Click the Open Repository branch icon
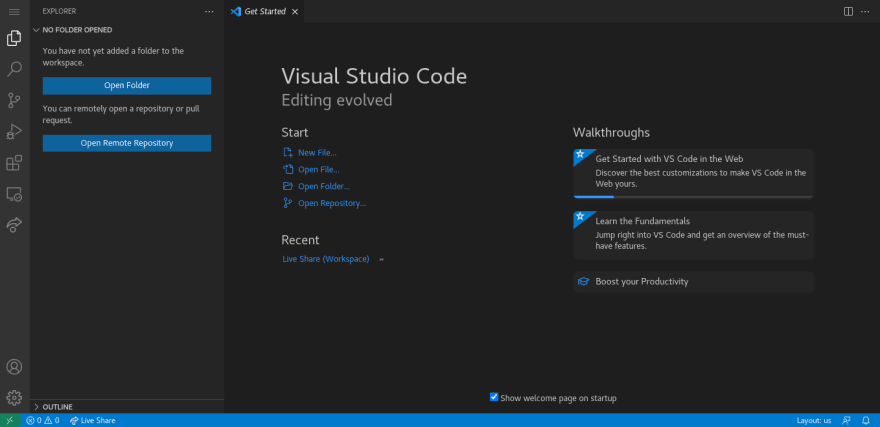 tap(288, 203)
